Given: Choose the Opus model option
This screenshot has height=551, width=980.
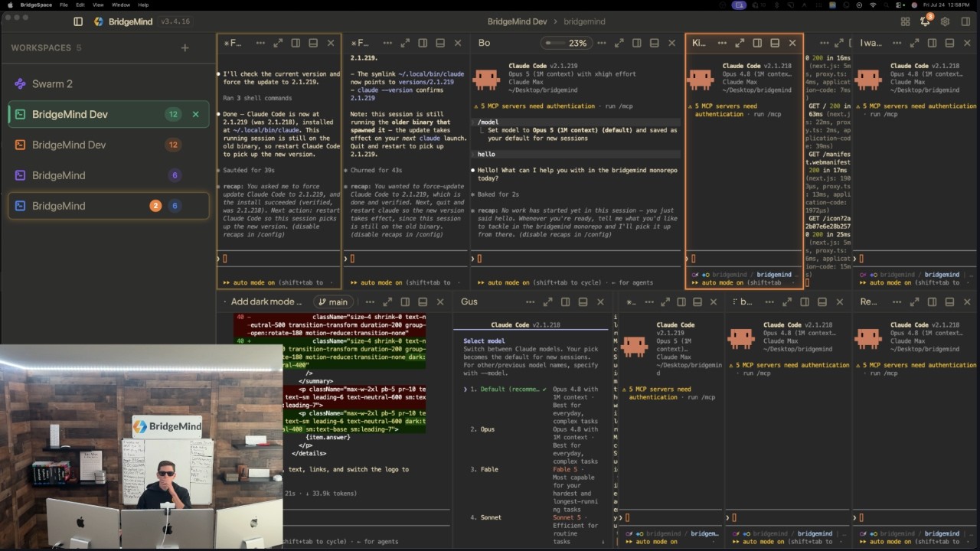Looking at the screenshot, I should click(x=487, y=429).
